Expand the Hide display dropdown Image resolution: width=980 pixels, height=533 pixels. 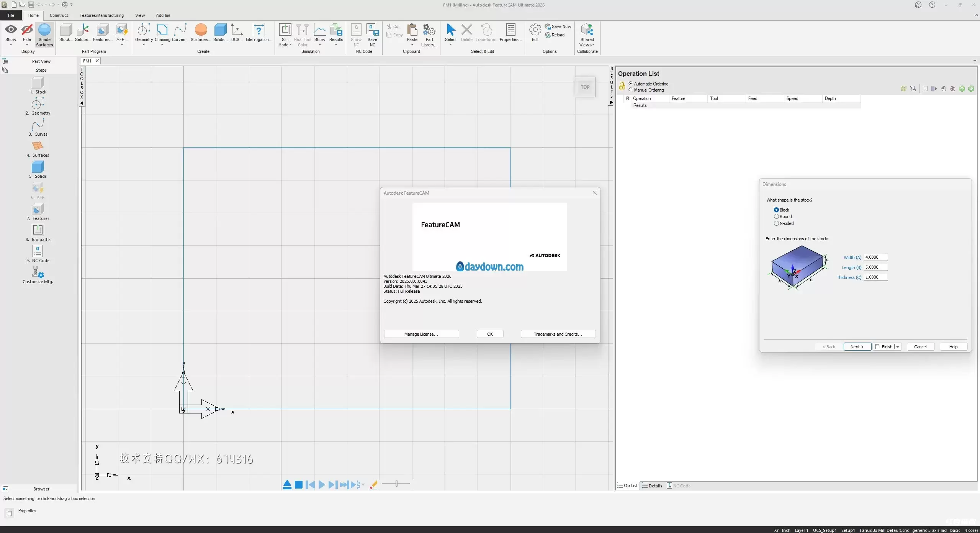pos(27,45)
